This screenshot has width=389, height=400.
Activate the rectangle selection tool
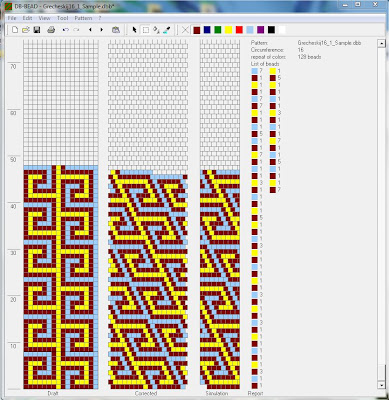(146, 30)
